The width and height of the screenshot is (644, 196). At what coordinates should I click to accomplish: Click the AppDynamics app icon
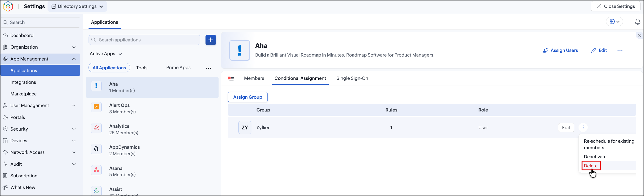tap(96, 149)
